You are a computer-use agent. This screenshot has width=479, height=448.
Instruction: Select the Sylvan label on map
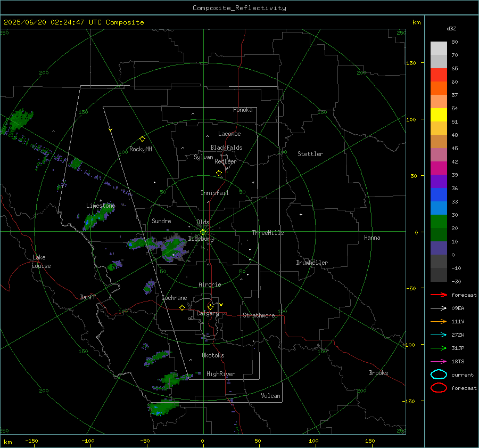pyautogui.click(x=203, y=157)
